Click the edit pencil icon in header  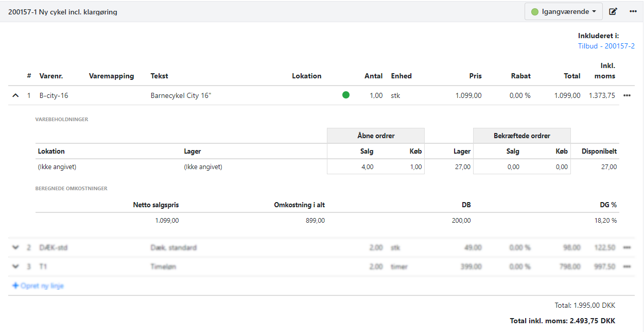(613, 11)
